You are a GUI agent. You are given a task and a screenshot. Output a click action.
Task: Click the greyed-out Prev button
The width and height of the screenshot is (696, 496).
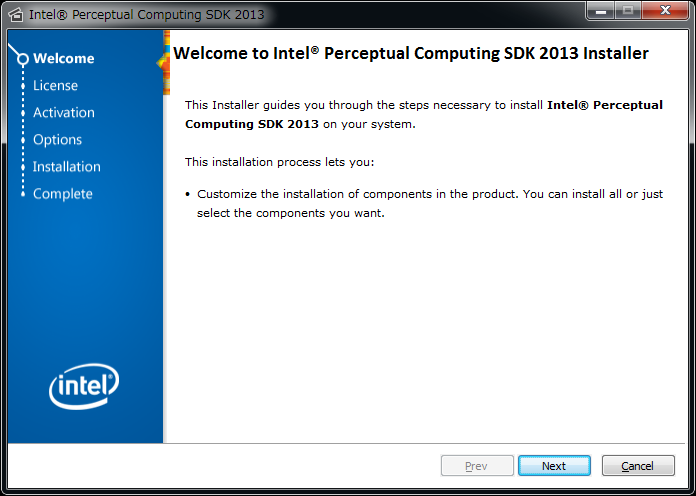click(476, 466)
